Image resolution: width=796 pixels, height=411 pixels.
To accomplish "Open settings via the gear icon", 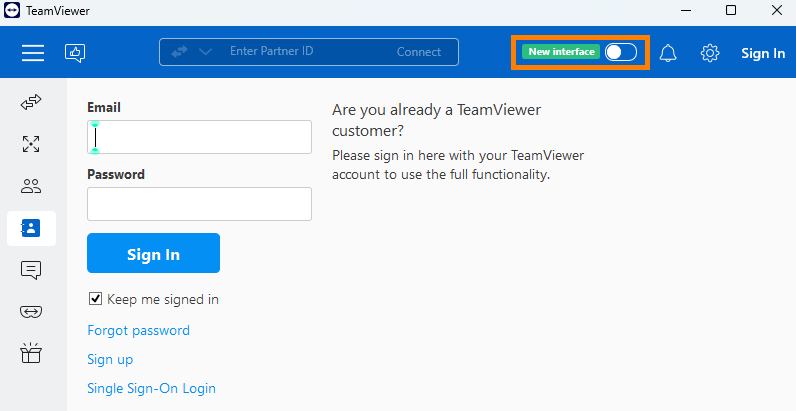I will point(710,53).
